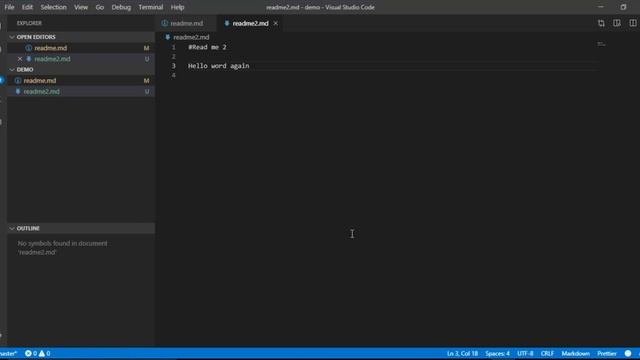
Task: Click the open changes compare icon
Action: tap(601, 23)
